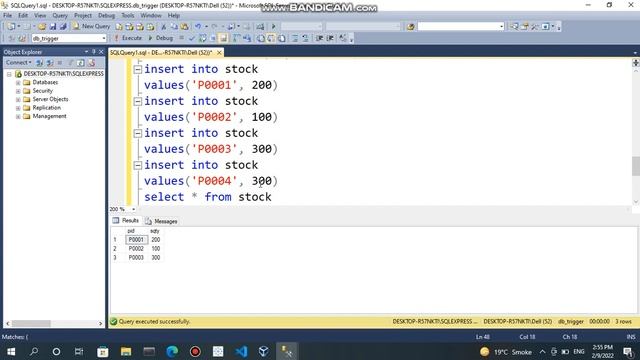
Task: Open the Help menu
Action: [174, 16]
